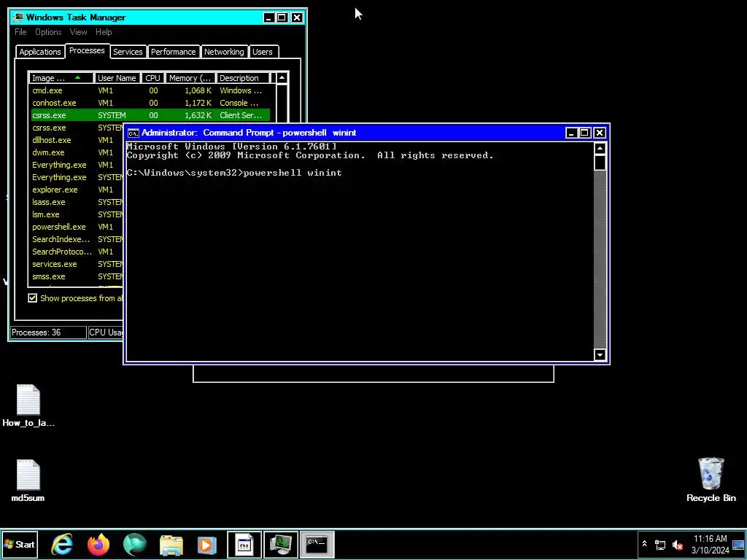
Task: Click the Show desktop button icon
Action: point(738,544)
